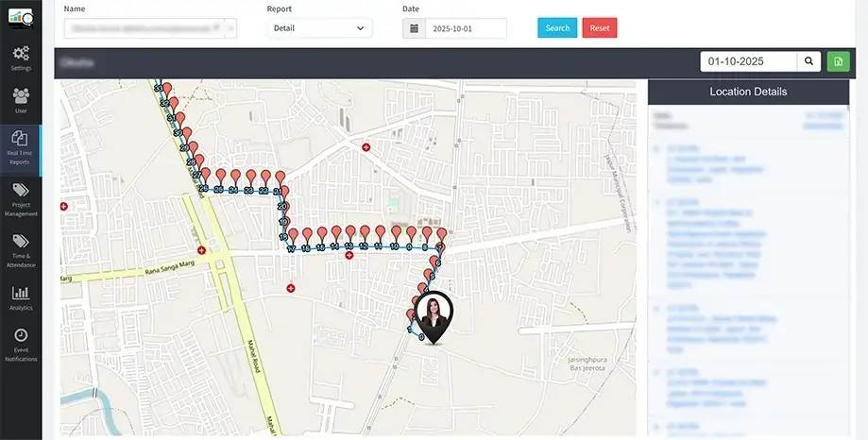
Task: Click the Search button
Action: pyautogui.click(x=557, y=27)
